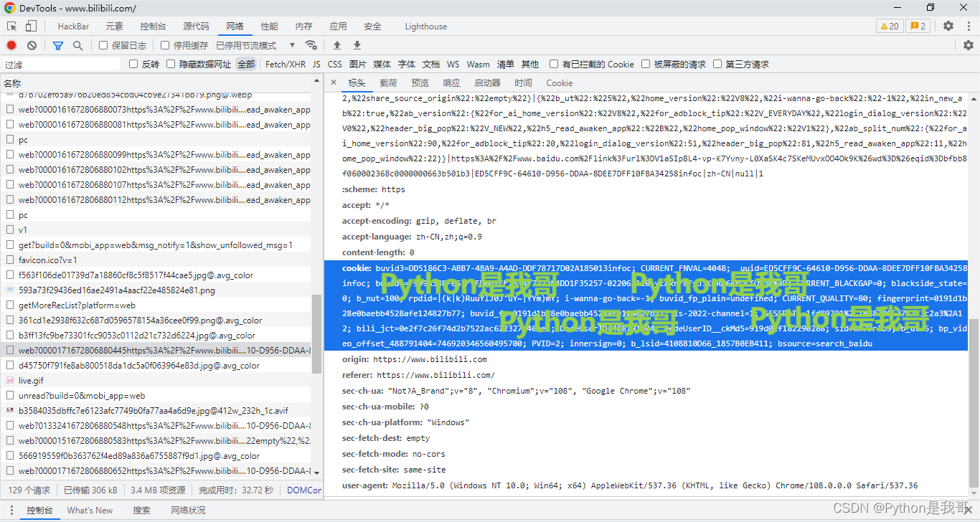Tick checkbox beside favicon.ico?v=1 request

10,260
